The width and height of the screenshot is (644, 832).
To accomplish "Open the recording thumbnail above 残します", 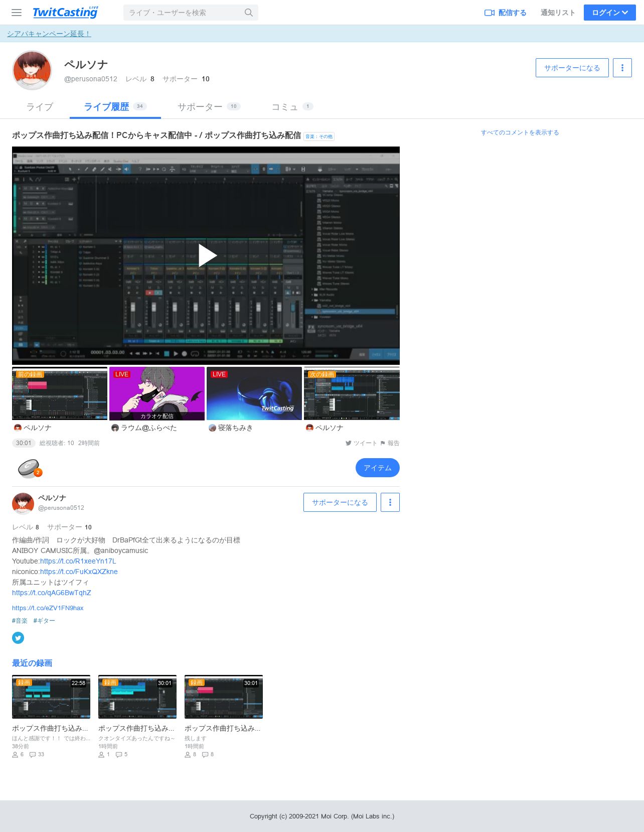I will (x=224, y=697).
